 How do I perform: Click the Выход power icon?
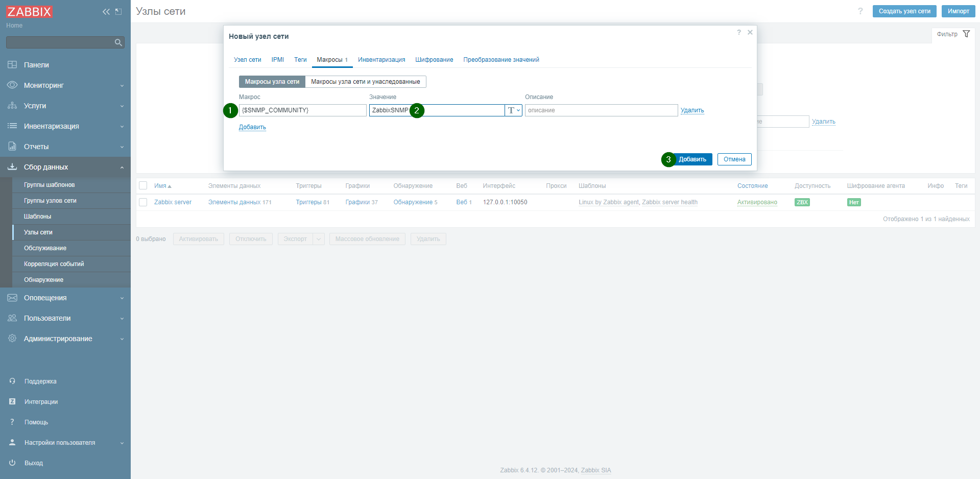12,463
